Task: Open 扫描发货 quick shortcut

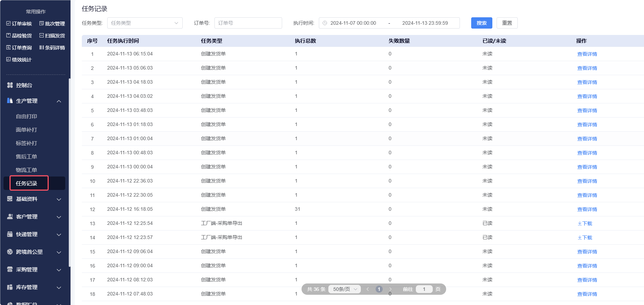Action: pos(52,36)
